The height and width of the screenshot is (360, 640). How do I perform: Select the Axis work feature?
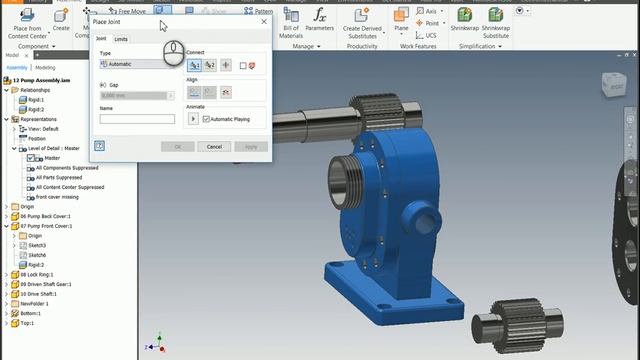point(427,11)
